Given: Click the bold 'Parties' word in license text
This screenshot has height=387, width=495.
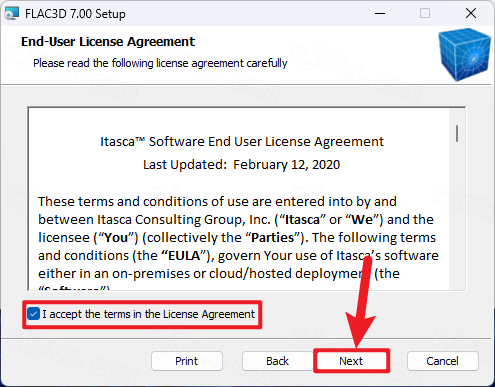Looking at the screenshot, I should 272,238.
